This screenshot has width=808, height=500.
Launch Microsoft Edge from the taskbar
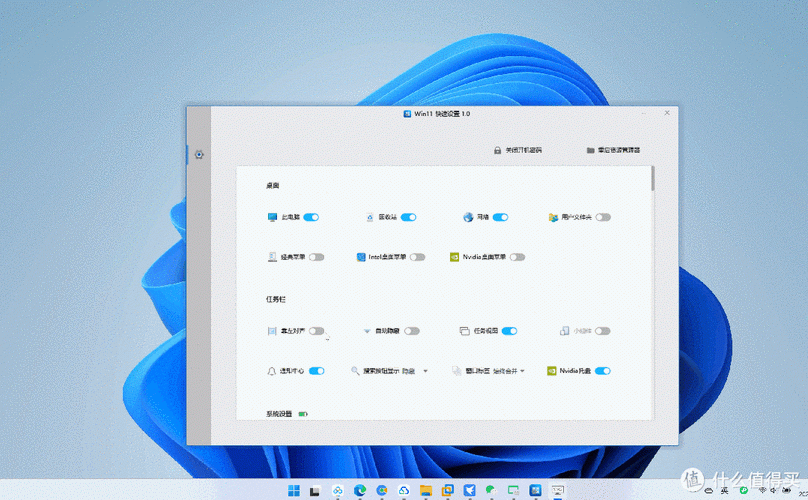click(360, 491)
